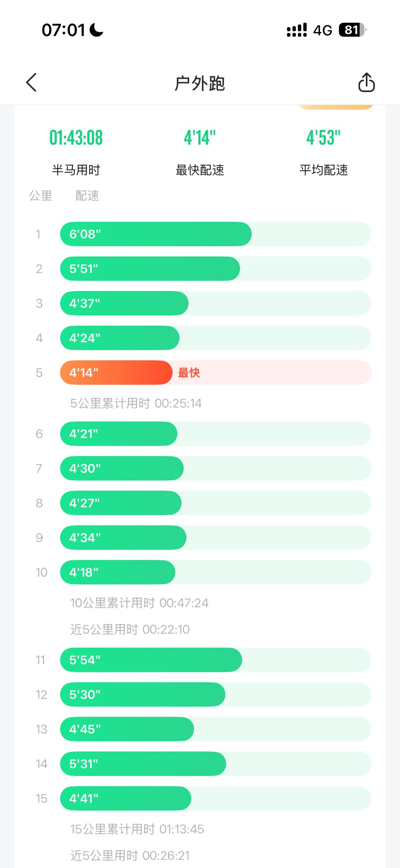Tap the average pace 4'53" stat
Screen dimensions: 400x868
[x=323, y=138]
